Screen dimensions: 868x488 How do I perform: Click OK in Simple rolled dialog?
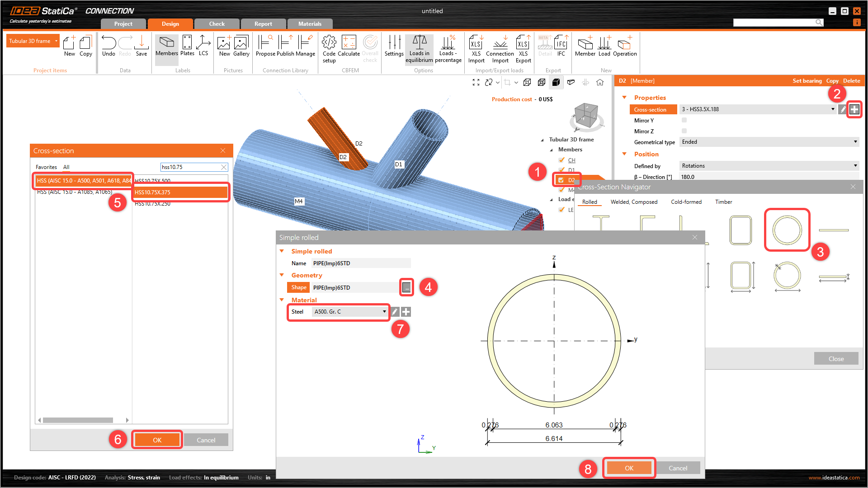coord(629,468)
